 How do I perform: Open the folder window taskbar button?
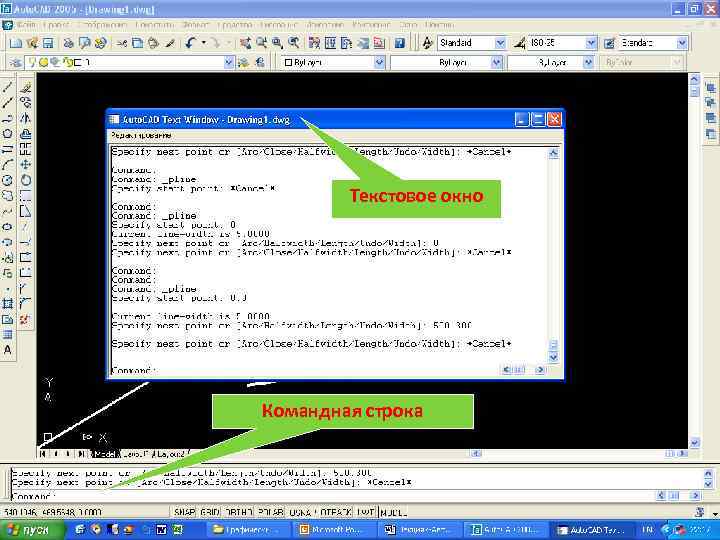(x=248, y=530)
